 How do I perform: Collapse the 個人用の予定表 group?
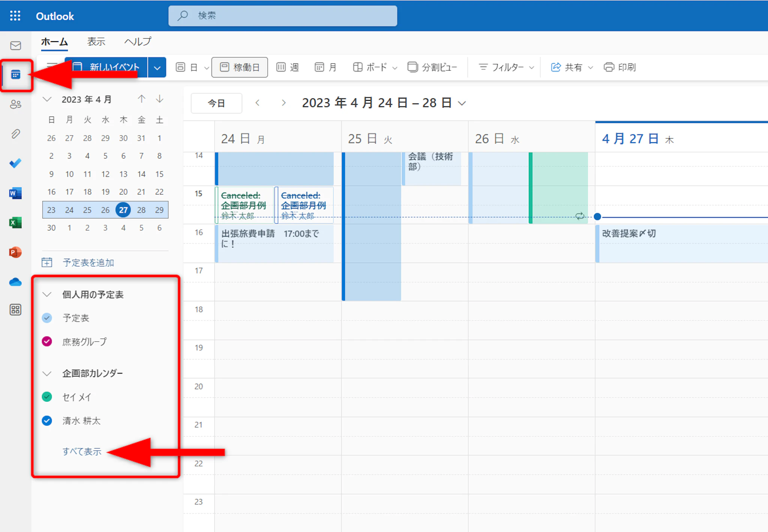coord(47,294)
